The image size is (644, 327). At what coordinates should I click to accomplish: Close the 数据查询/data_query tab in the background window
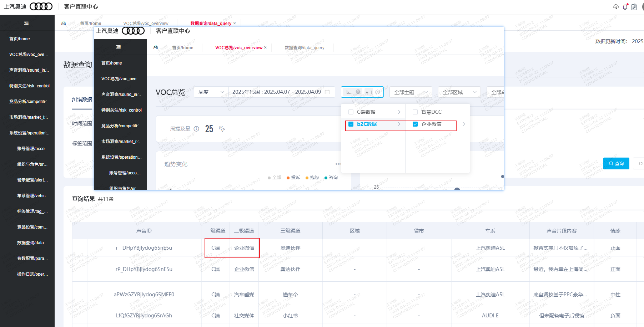point(235,23)
